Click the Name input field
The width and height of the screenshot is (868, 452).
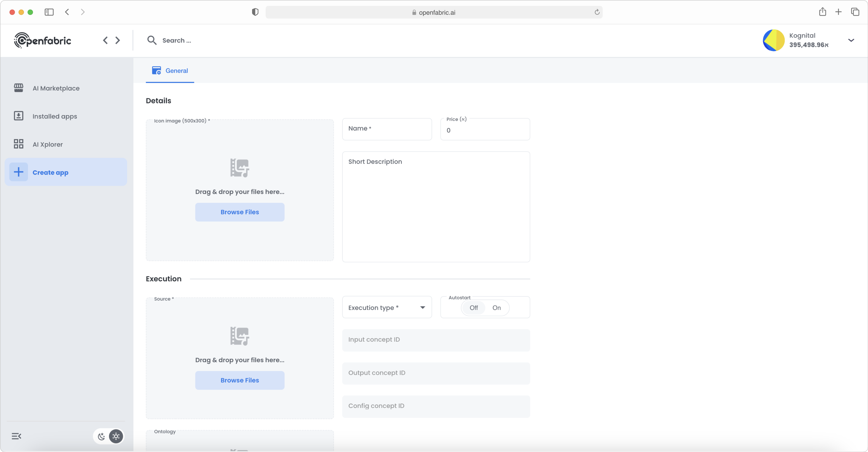click(386, 128)
